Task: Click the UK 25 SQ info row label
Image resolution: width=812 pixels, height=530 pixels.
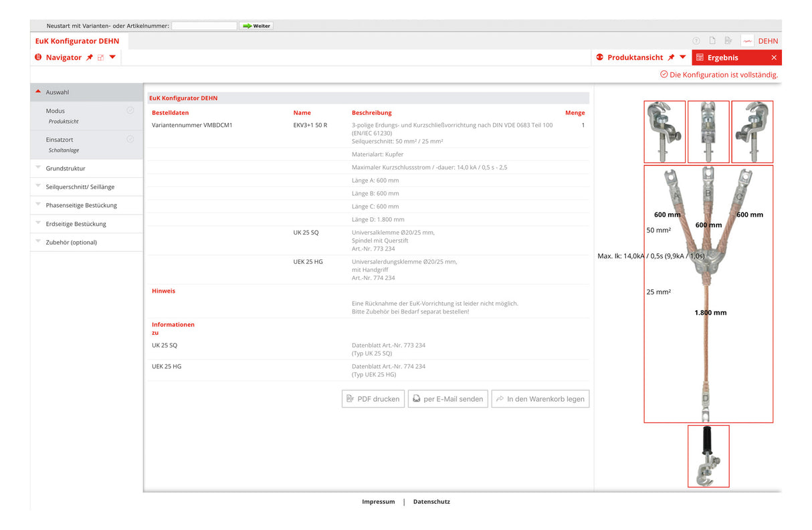Action: coord(165,346)
